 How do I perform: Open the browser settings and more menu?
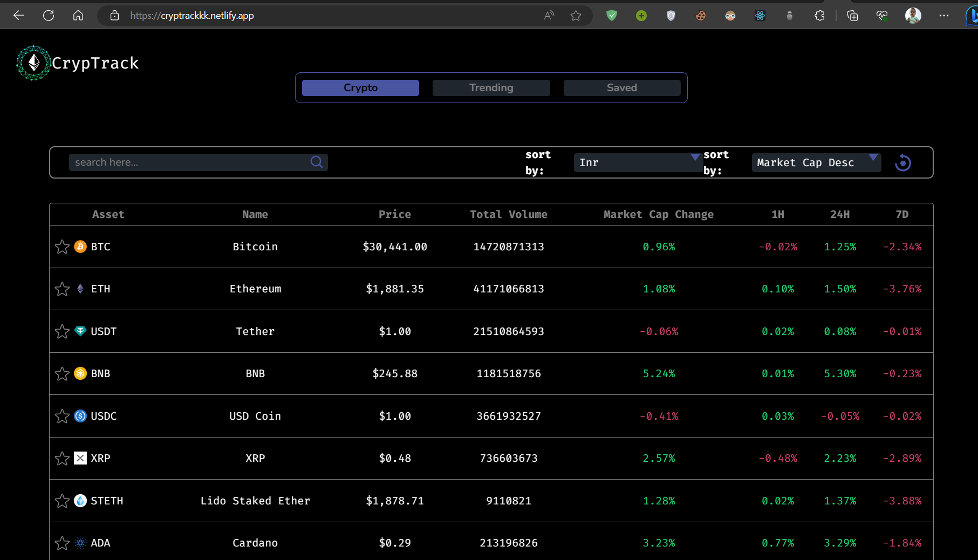click(943, 16)
